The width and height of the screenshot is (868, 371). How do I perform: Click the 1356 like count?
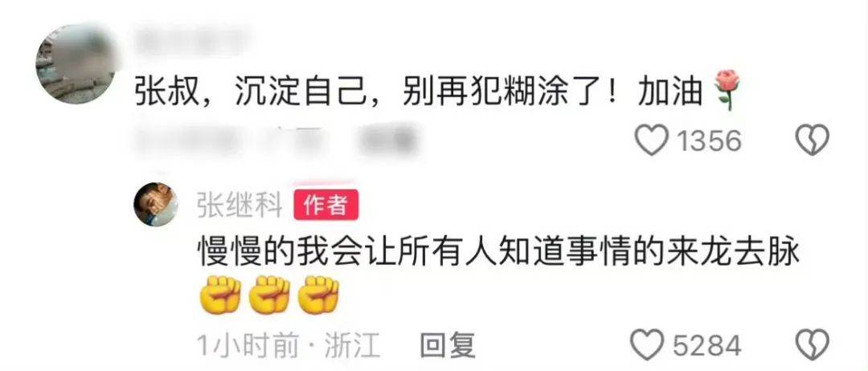tap(709, 141)
